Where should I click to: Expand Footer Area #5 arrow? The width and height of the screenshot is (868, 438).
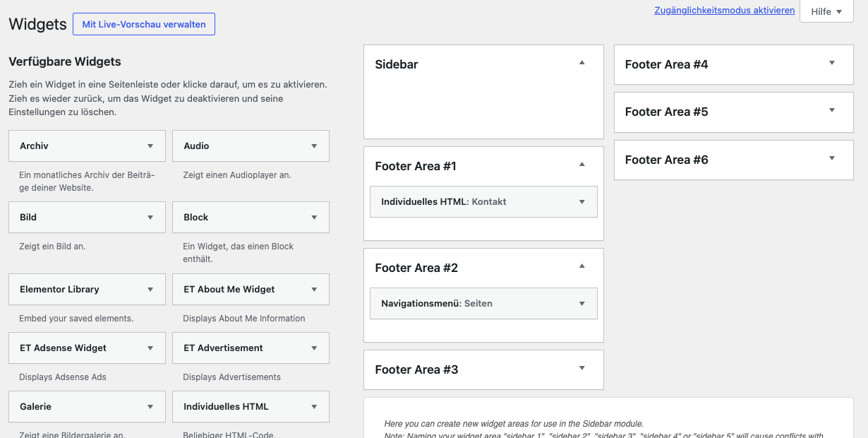832,110
